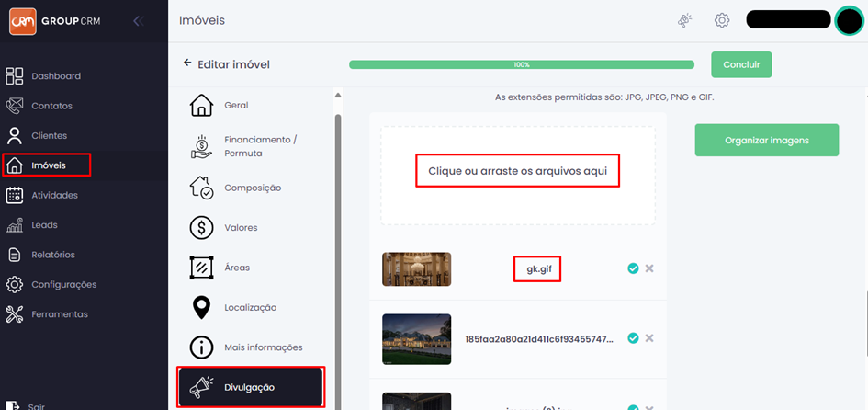The height and width of the screenshot is (410, 868).
Task: Click the green check for the 185faa2a80a21d file
Action: (633, 338)
